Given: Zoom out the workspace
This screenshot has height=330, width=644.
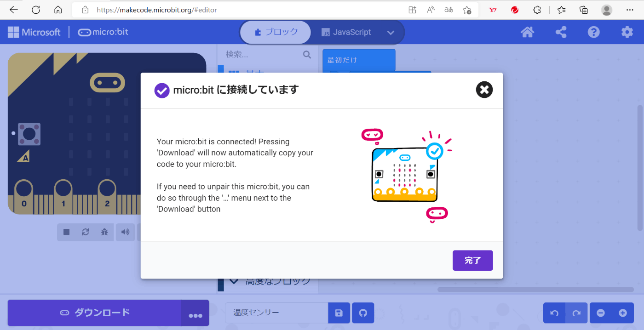Looking at the screenshot, I should point(601,313).
